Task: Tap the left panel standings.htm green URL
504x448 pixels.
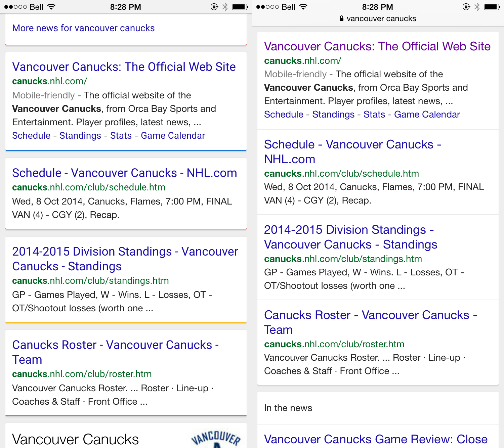Action: click(90, 281)
